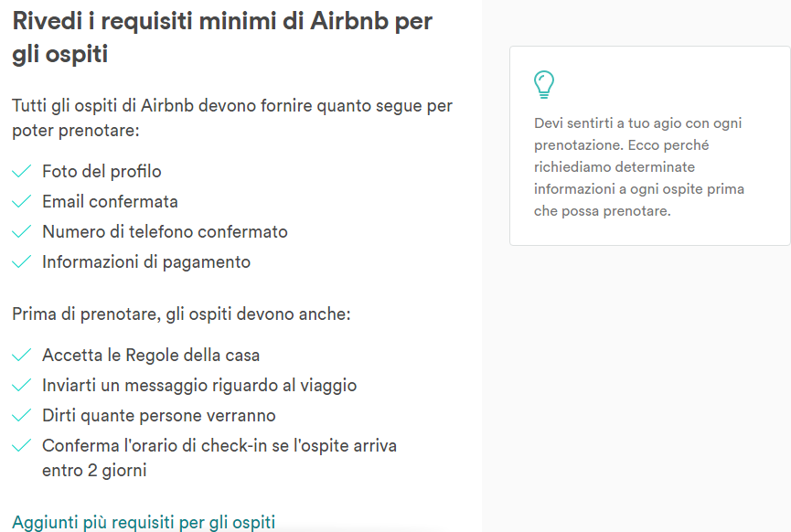Click Prima di prenotare subheading text
Viewport: 791px width, 532px height.
pos(181,314)
